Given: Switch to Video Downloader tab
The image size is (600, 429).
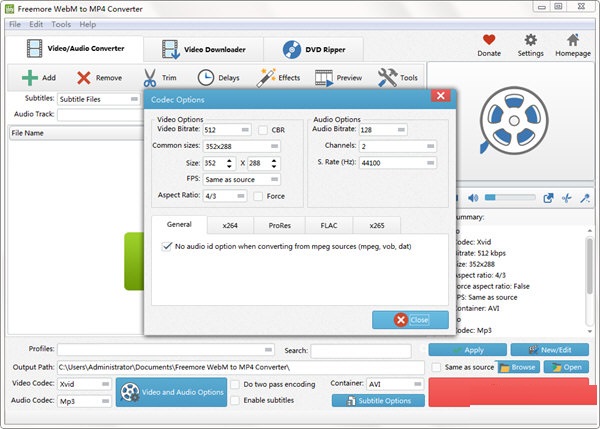Looking at the screenshot, I should tap(204, 49).
